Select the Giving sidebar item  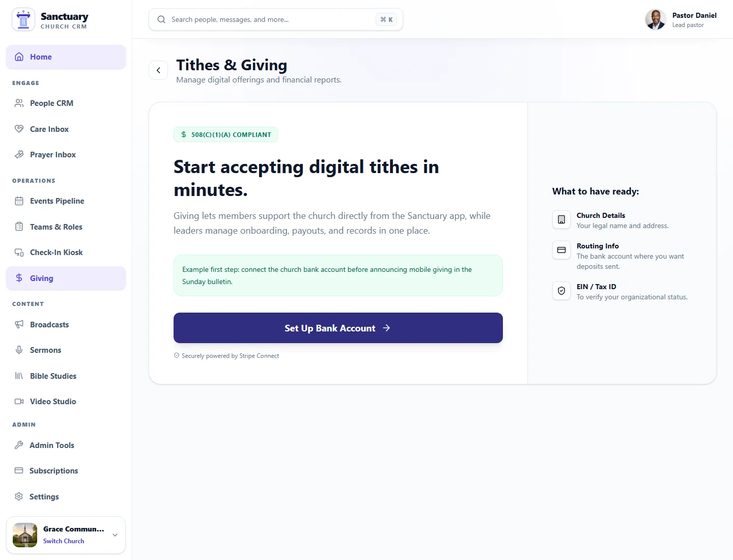(x=66, y=278)
